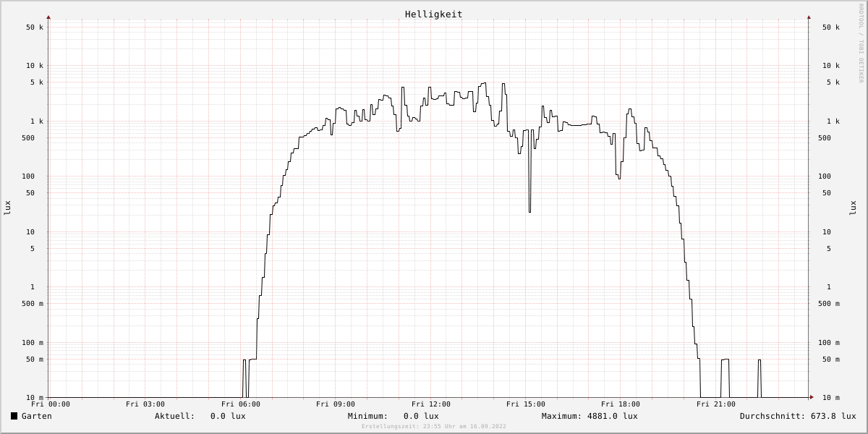Click the 'Durchschnitt:' label in the legend
This screenshot has height=434, width=868.
coord(773,416)
